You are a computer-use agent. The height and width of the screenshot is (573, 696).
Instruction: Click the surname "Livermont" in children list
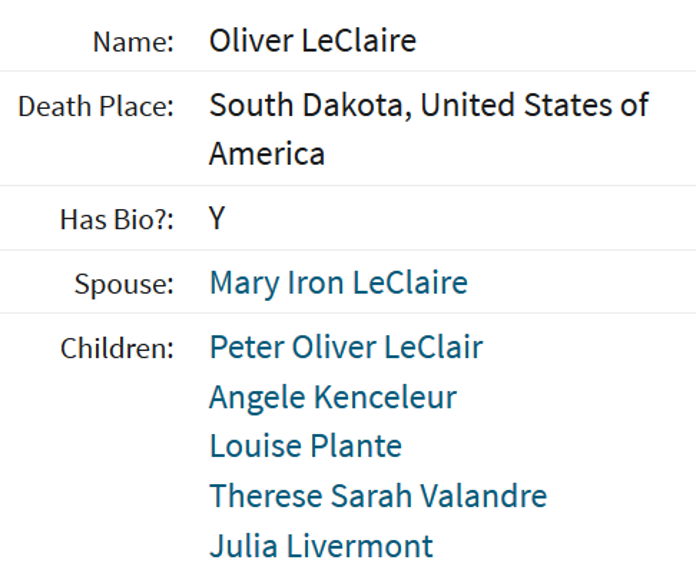[360, 546]
